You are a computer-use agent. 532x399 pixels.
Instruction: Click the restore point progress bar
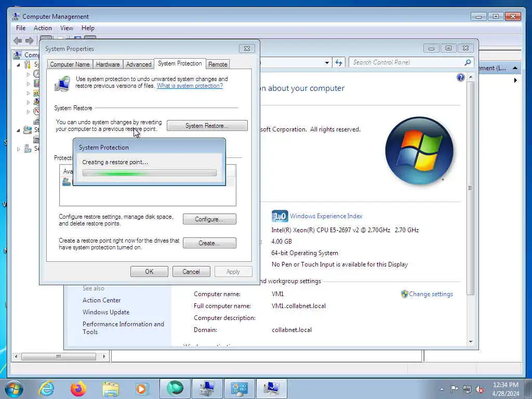click(149, 173)
